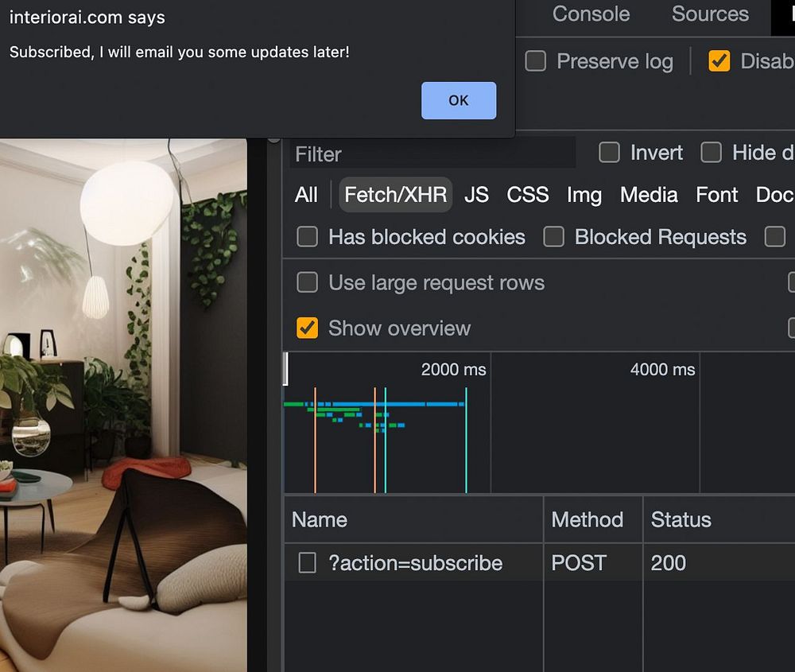Click OK in the subscribed alert
This screenshot has width=795, height=672.
[459, 100]
